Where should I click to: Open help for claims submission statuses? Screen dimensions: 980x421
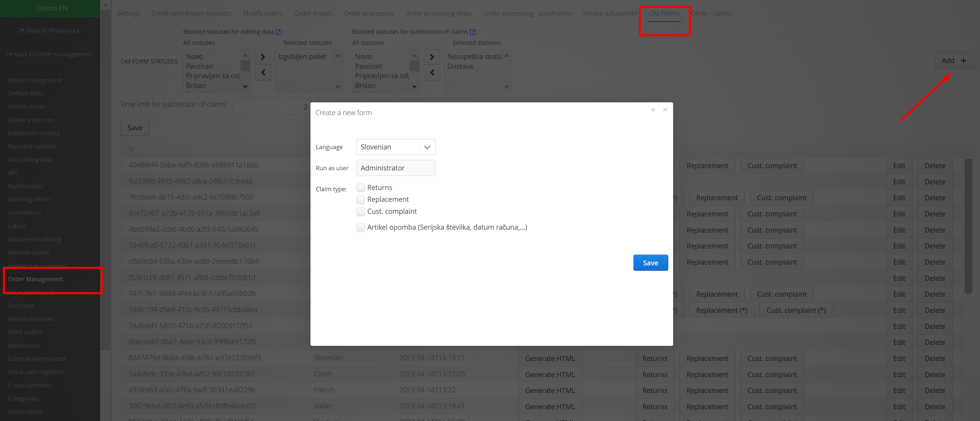coord(473,32)
